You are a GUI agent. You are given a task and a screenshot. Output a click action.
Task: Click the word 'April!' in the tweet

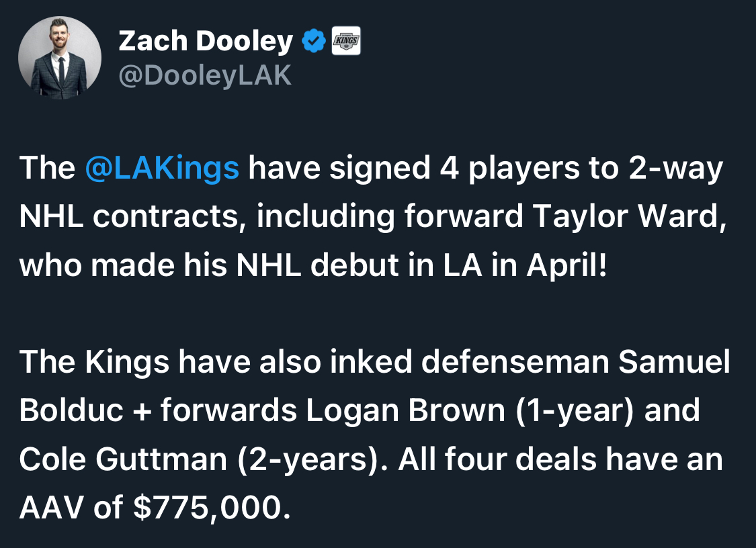[566, 265]
